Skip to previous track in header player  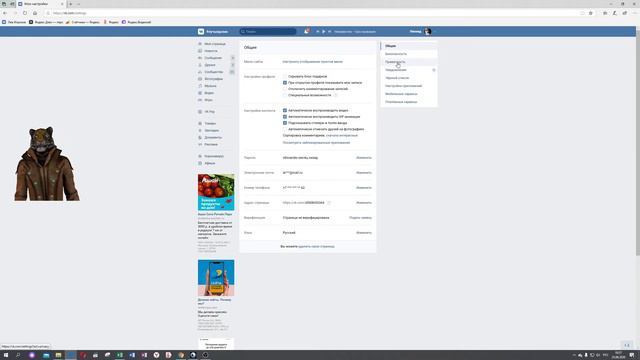click(x=318, y=31)
